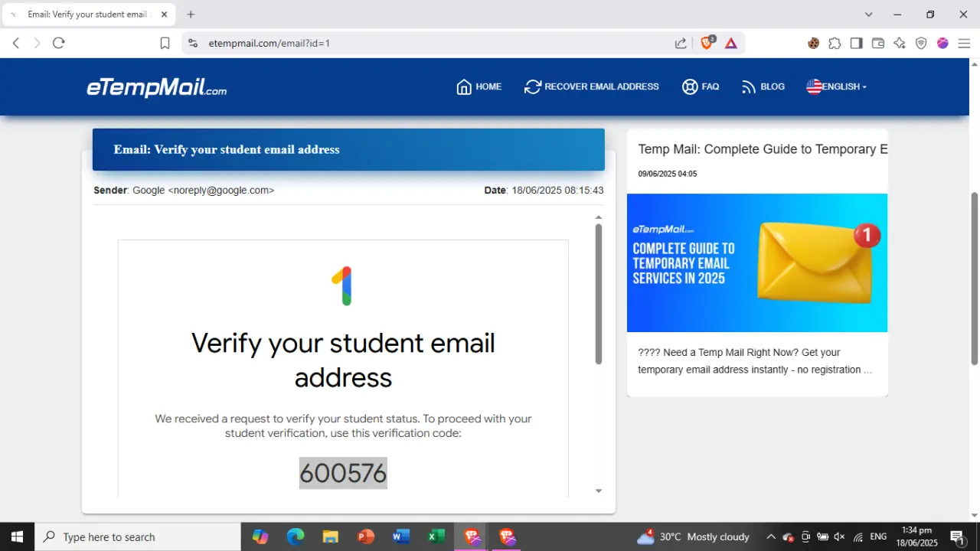Open Brave Rewards triangle icon
The height and width of the screenshot is (551, 980).
pos(731,44)
